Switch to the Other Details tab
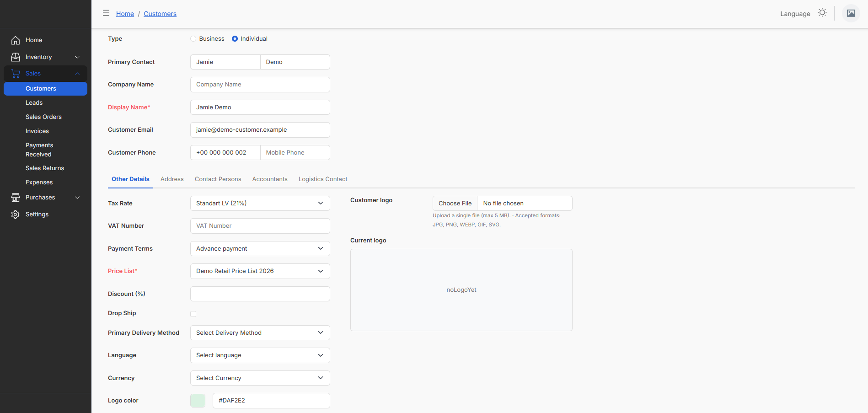The width and height of the screenshot is (868, 413). pos(130,179)
